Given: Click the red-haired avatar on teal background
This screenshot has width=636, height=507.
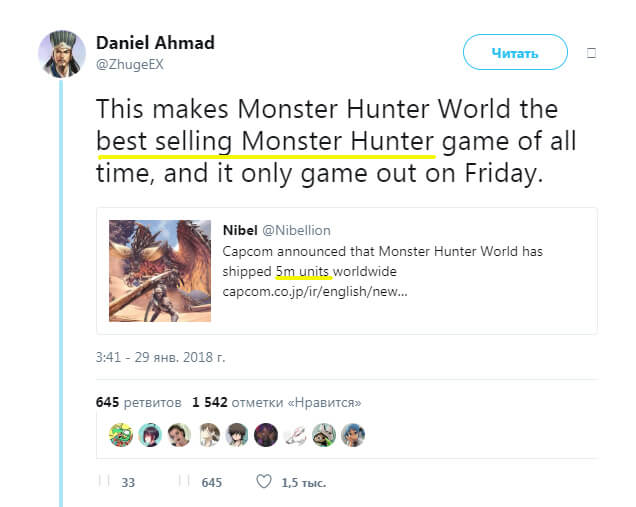Looking at the screenshot, I should (150, 435).
